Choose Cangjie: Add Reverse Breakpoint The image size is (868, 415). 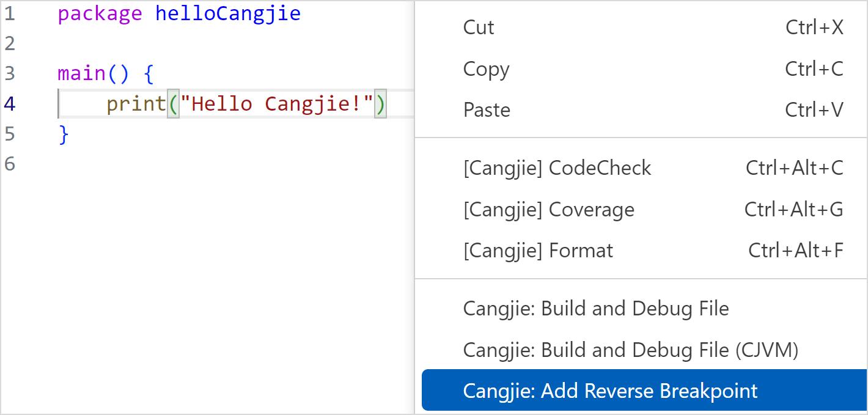(x=609, y=390)
